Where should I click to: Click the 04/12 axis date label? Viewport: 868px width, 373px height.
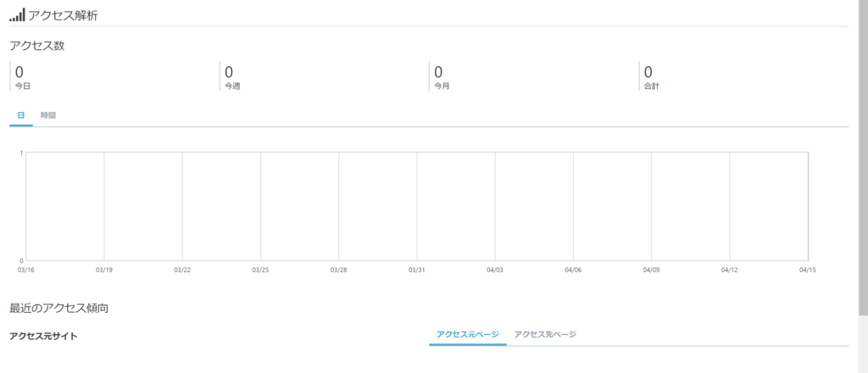tap(729, 270)
